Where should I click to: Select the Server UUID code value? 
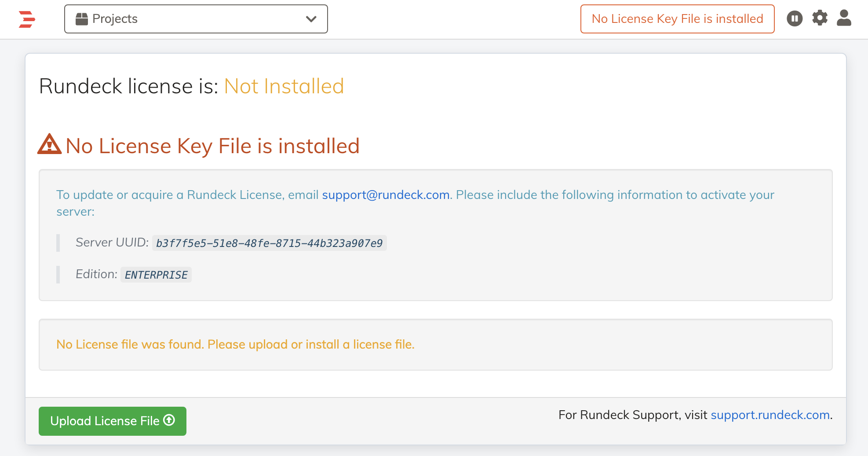(x=270, y=243)
